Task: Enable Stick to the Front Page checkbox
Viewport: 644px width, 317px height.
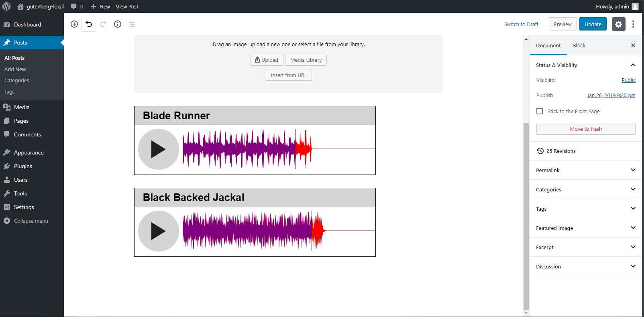Action: click(x=540, y=111)
